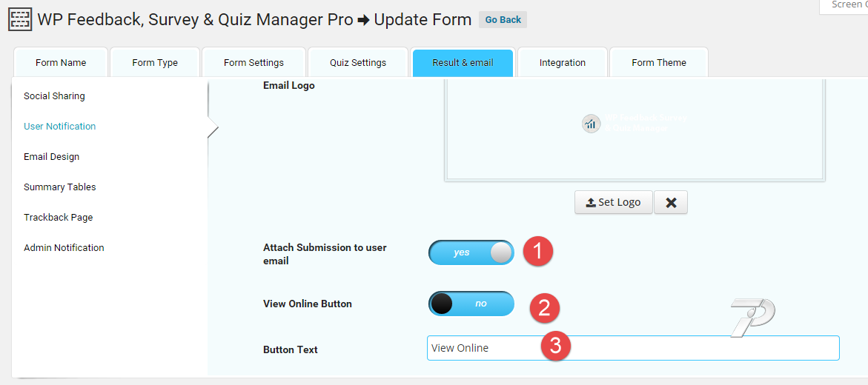The image size is (868, 385).
Task: Go to the Quiz Settings tab
Action: pyautogui.click(x=358, y=63)
